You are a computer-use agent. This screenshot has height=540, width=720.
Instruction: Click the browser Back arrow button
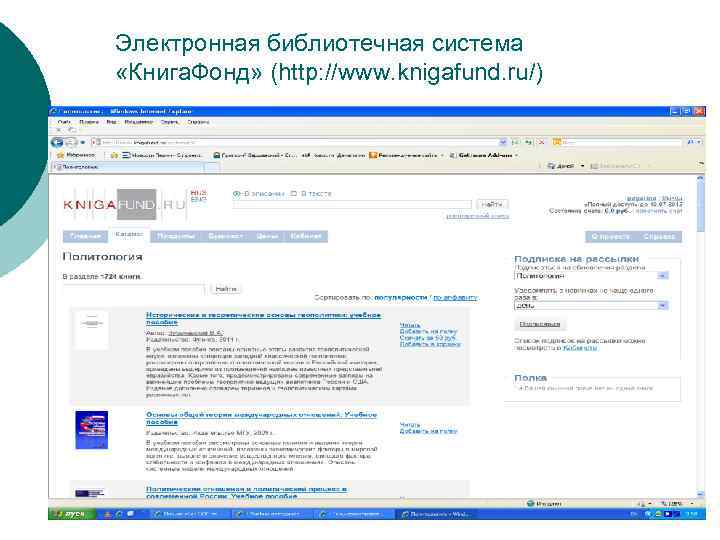click(57, 142)
